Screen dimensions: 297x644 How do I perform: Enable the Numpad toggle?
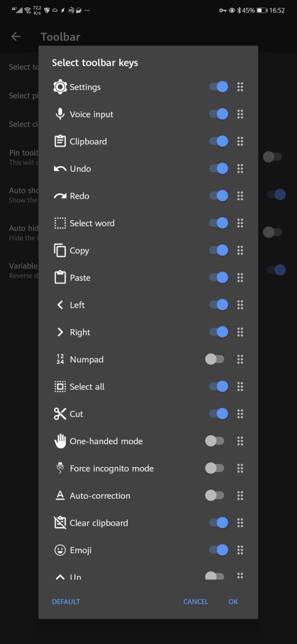point(214,359)
